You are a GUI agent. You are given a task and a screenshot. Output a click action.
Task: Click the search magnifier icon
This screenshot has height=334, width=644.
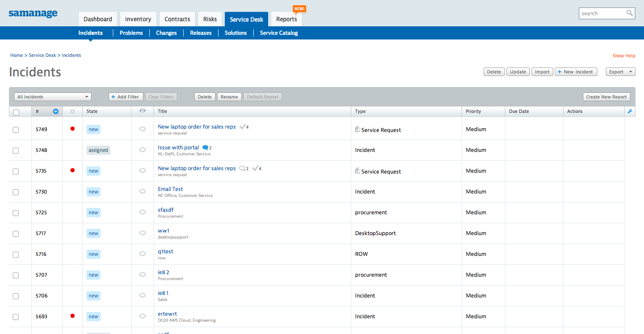[x=630, y=13]
